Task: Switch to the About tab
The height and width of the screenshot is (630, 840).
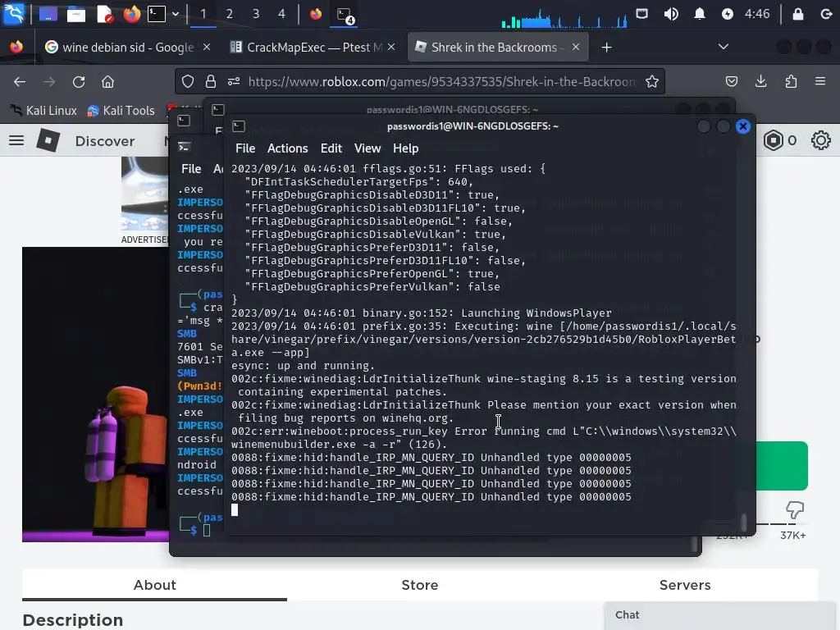Action: click(x=154, y=585)
